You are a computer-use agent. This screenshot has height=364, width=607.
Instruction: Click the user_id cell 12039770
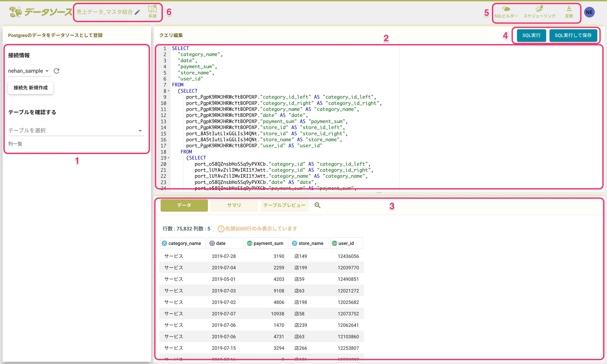tap(348, 268)
